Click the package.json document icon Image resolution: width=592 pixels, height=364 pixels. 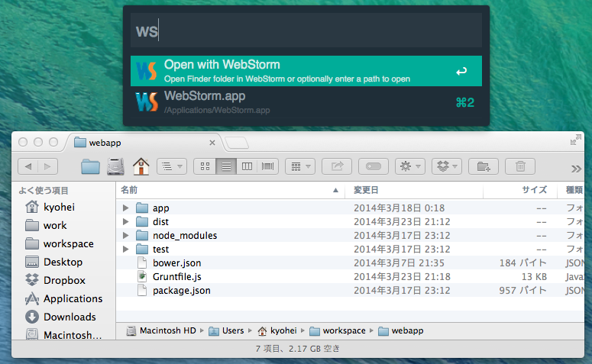(142, 291)
